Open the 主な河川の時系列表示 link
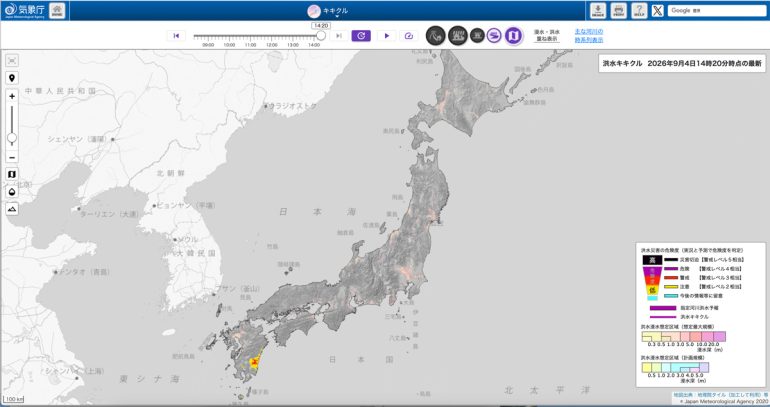Viewport: 770px width, 407px height. pyautogui.click(x=589, y=35)
